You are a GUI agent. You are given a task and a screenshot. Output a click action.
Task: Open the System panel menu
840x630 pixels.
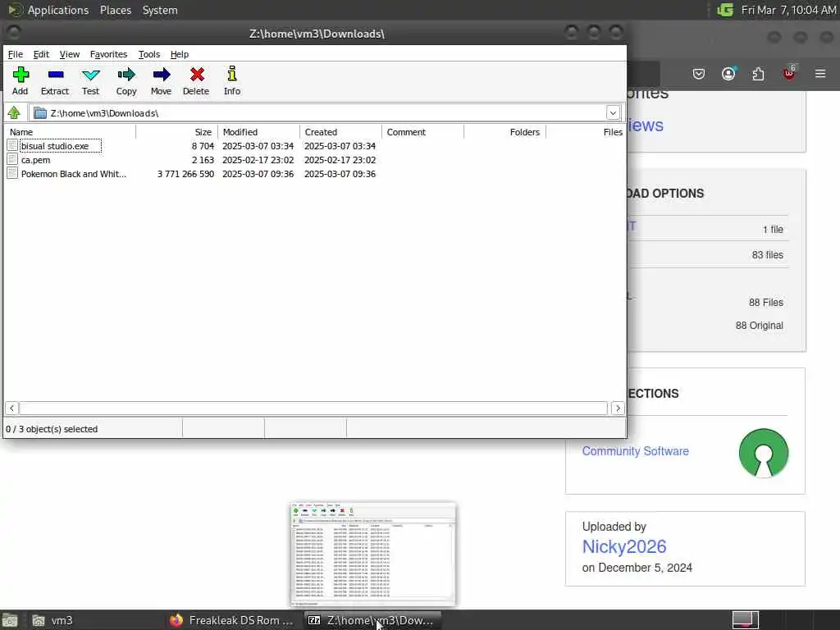(160, 10)
